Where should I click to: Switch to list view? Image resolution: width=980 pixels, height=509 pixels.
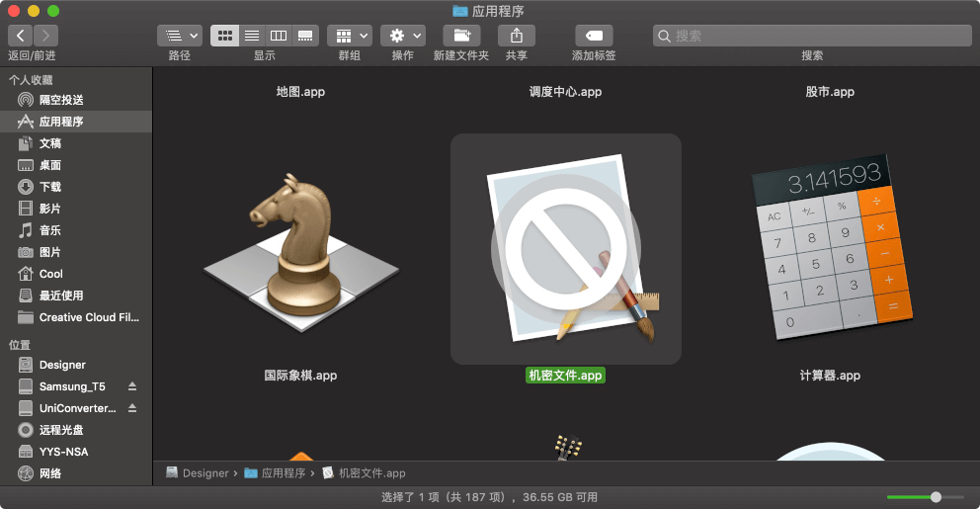pyautogui.click(x=252, y=36)
